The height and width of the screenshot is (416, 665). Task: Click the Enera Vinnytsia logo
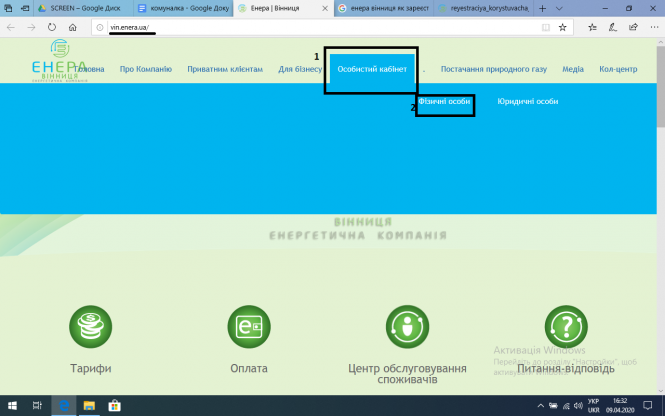point(59,61)
